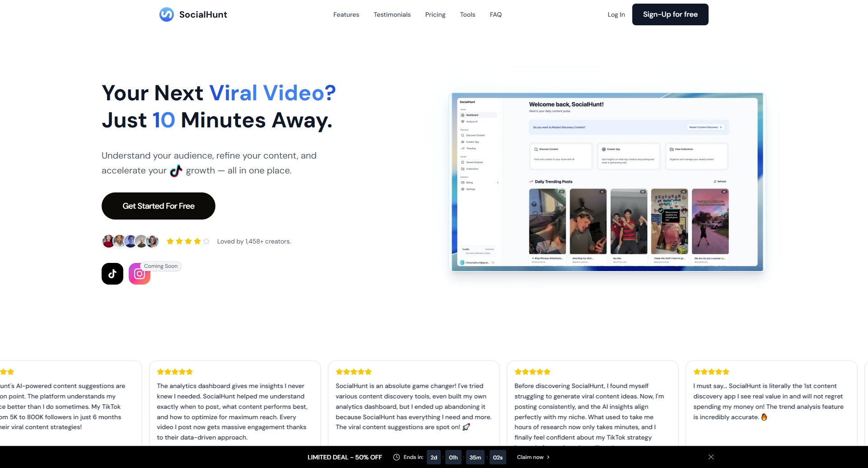868x468 pixels.
Task: Click the TikTok social icon
Action: click(x=112, y=273)
